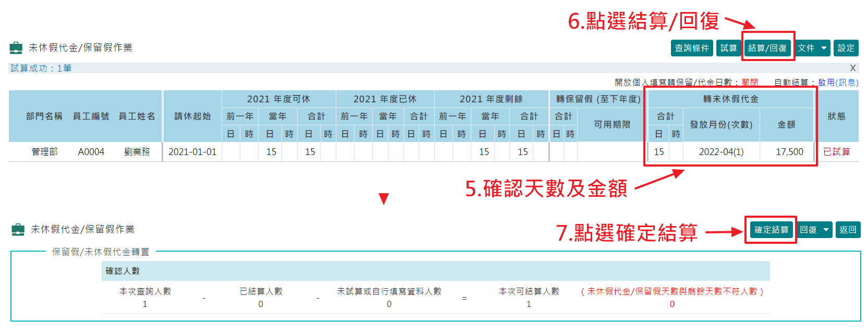Open the 設定 button

[x=846, y=48]
